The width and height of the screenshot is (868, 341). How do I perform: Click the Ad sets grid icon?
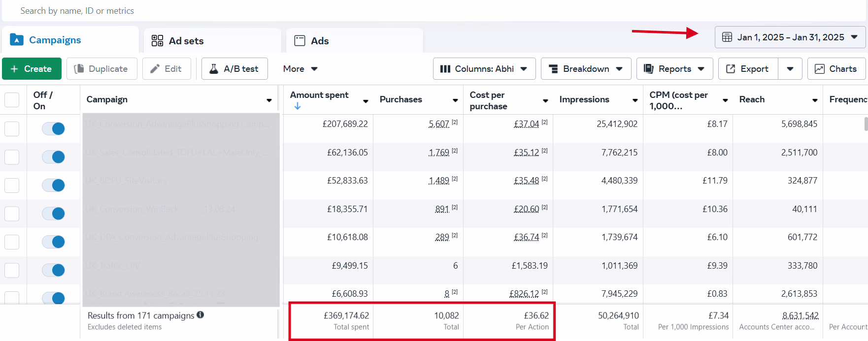(157, 41)
